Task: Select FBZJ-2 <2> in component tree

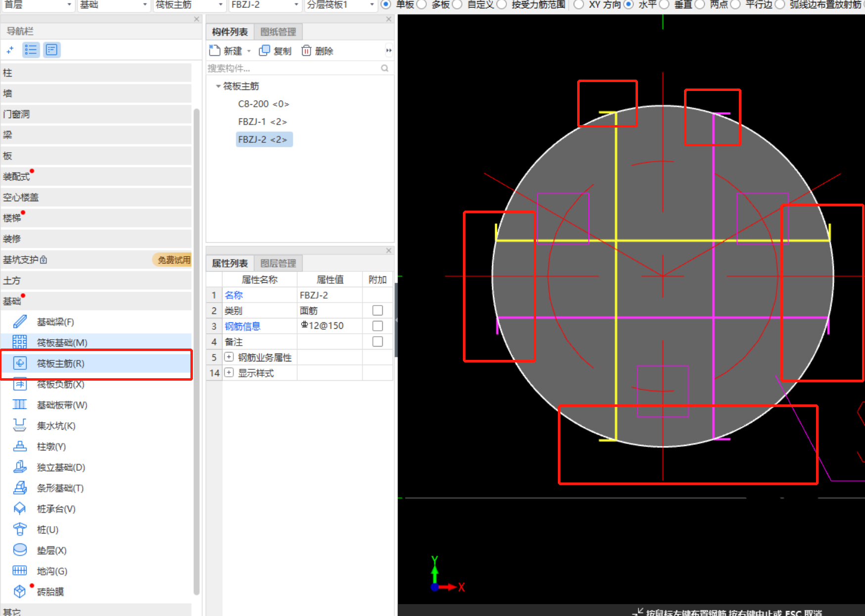Action: click(x=264, y=139)
